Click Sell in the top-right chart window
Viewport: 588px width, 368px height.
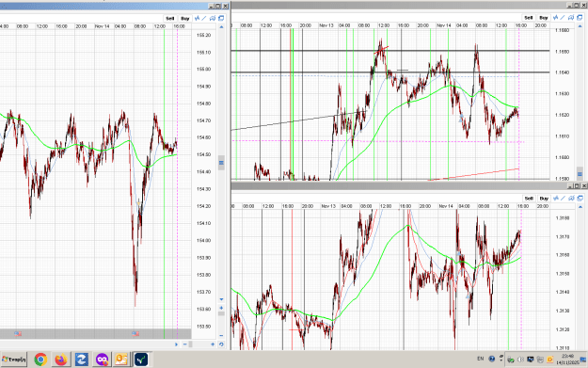point(529,18)
